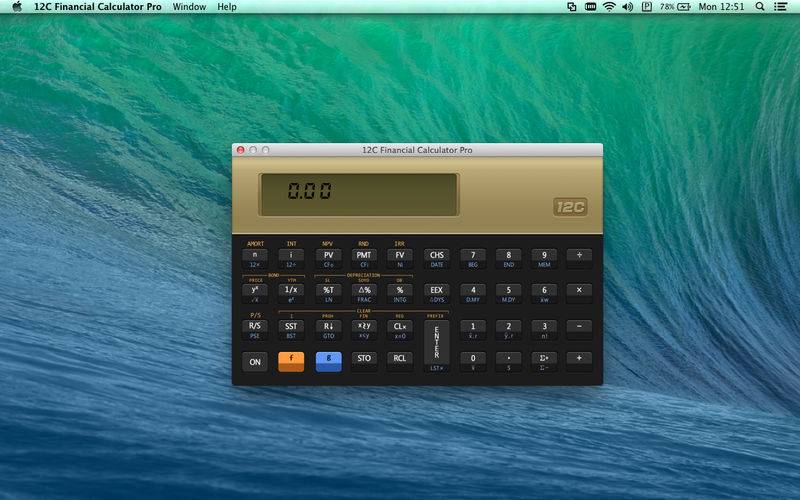The image size is (800, 500).
Task: Click the multiply (×) key
Action: (579, 294)
